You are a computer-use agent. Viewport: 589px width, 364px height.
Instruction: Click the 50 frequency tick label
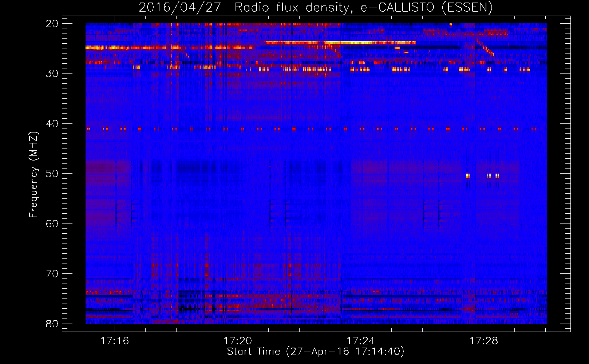point(52,174)
